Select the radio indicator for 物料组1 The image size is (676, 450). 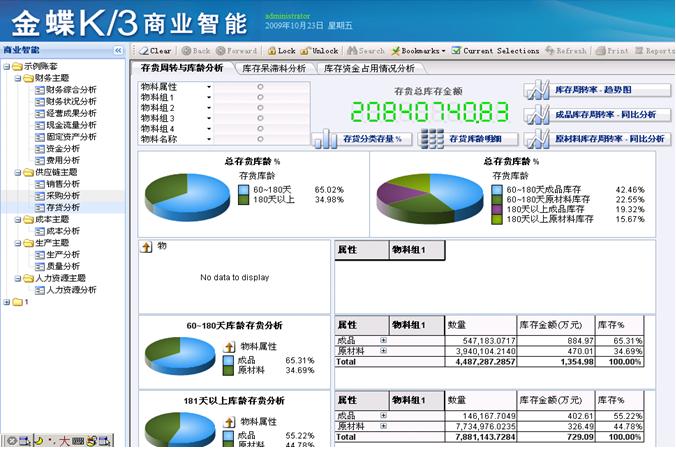[x=260, y=98]
